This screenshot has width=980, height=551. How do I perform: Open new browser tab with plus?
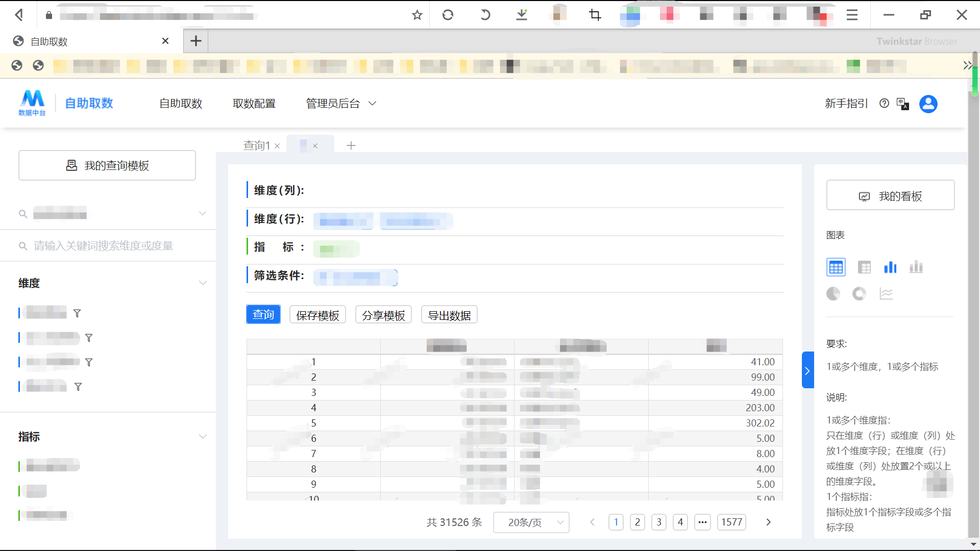click(195, 41)
